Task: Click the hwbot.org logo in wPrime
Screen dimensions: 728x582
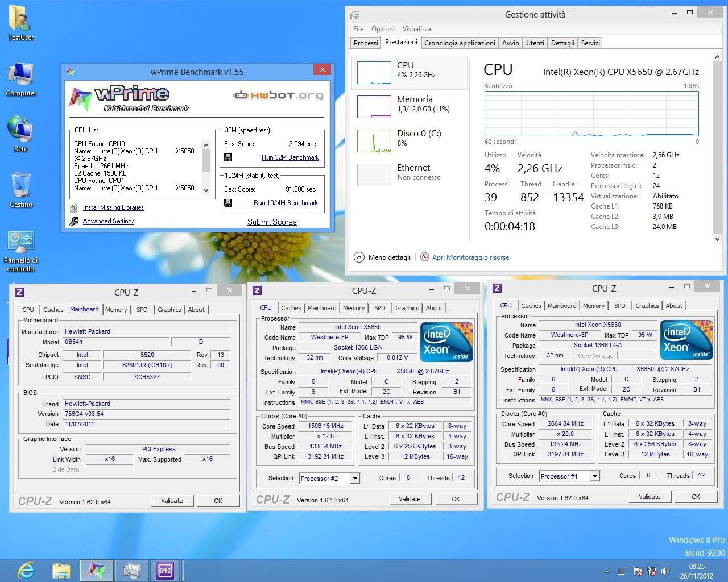Action: pyautogui.click(x=279, y=95)
